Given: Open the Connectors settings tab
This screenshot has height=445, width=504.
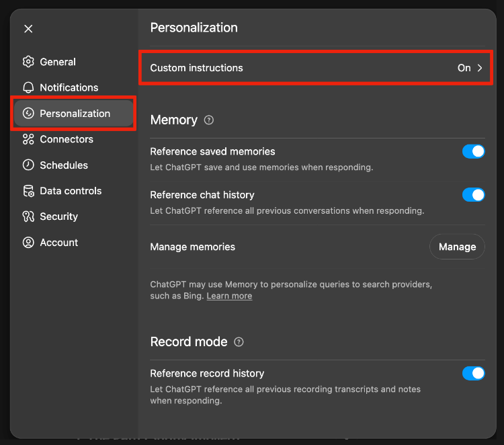Looking at the screenshot, I should tap(67, 139).
